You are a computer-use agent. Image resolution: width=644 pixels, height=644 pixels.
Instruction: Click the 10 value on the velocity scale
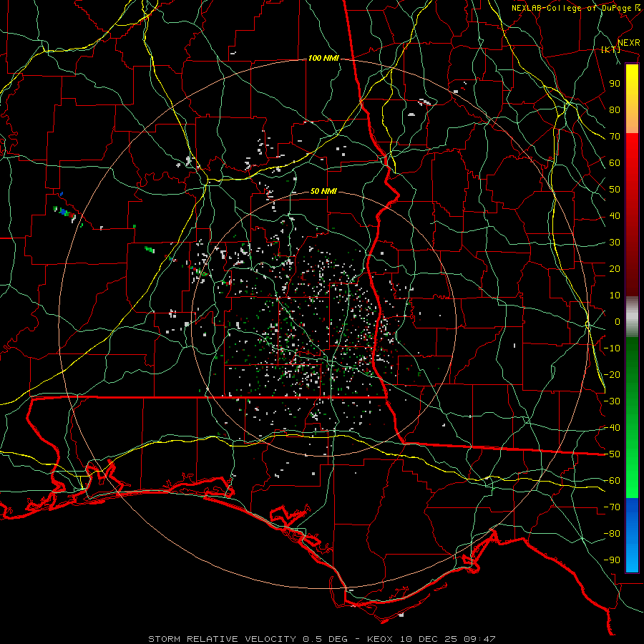coord(615,296)
